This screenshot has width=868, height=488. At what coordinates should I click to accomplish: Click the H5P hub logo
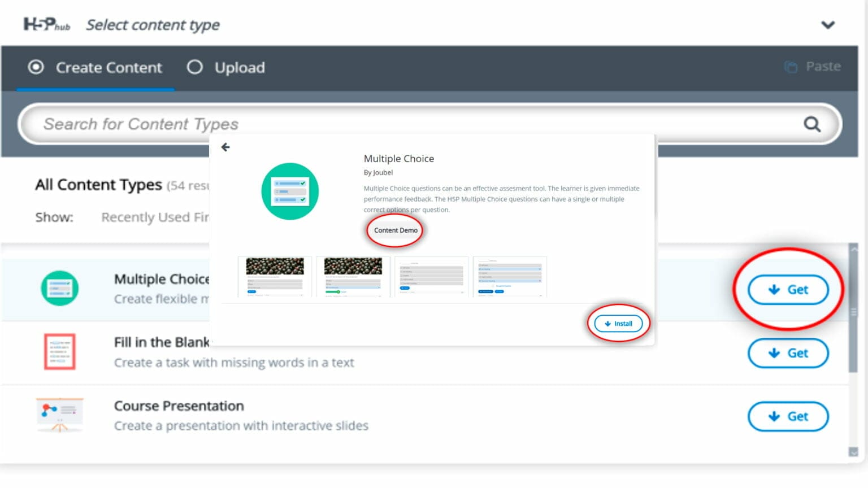click(x=46, y=24)
